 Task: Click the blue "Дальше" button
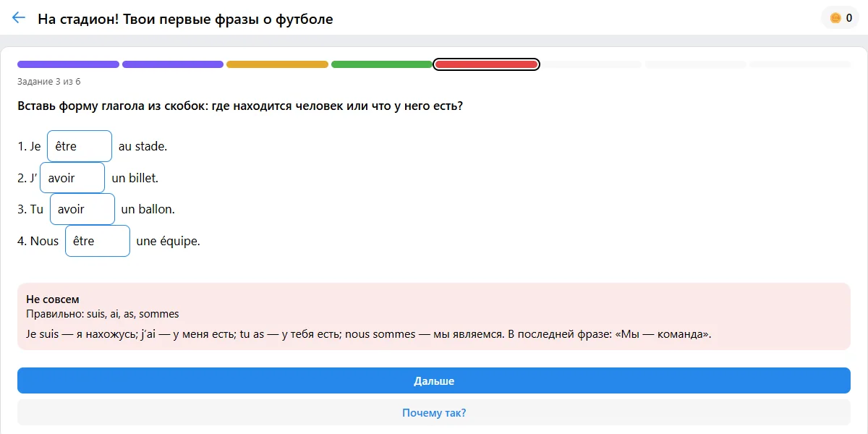coord(434,380)
